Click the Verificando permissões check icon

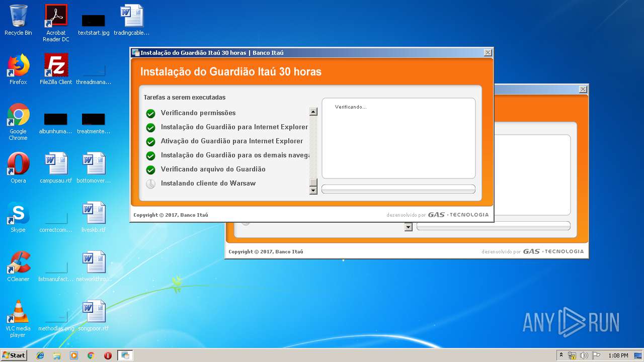coord(150,114)
